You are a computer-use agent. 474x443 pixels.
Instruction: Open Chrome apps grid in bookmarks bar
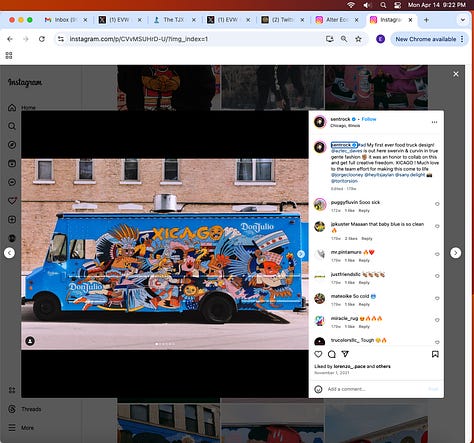click(x=9, y=55)
